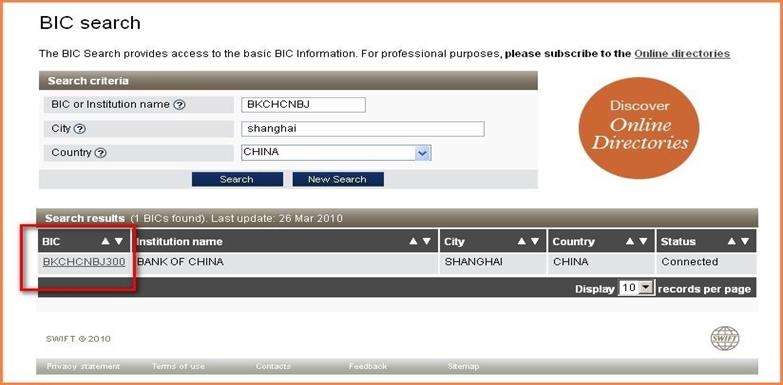Click help icon next to Country label

[100, 153]
